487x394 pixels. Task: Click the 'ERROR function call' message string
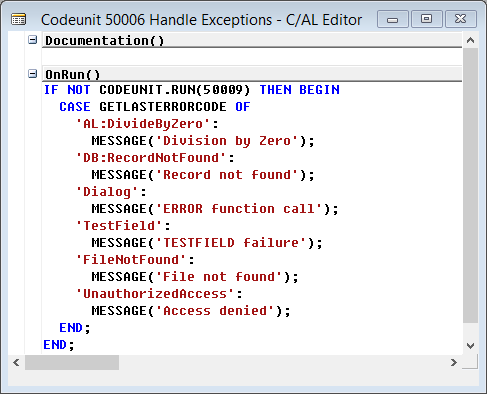pyautogui.click(x=239, y=209)
